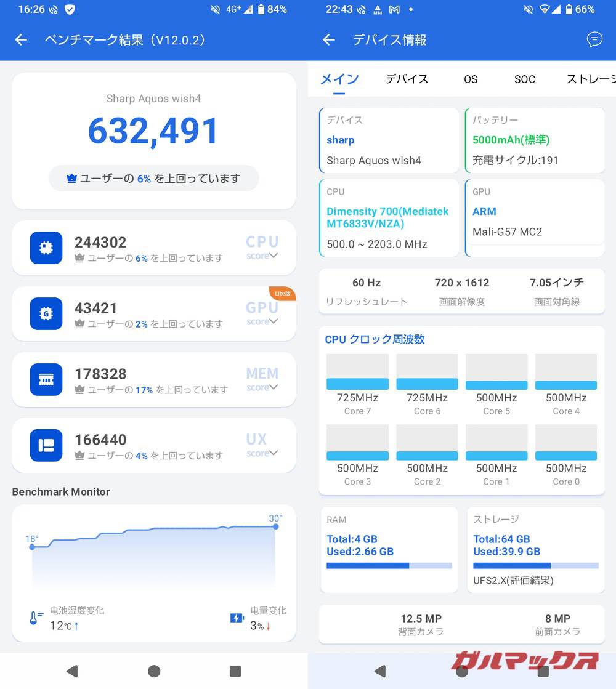Tap the 60 Hz refresh rate value

pos(367,283)
